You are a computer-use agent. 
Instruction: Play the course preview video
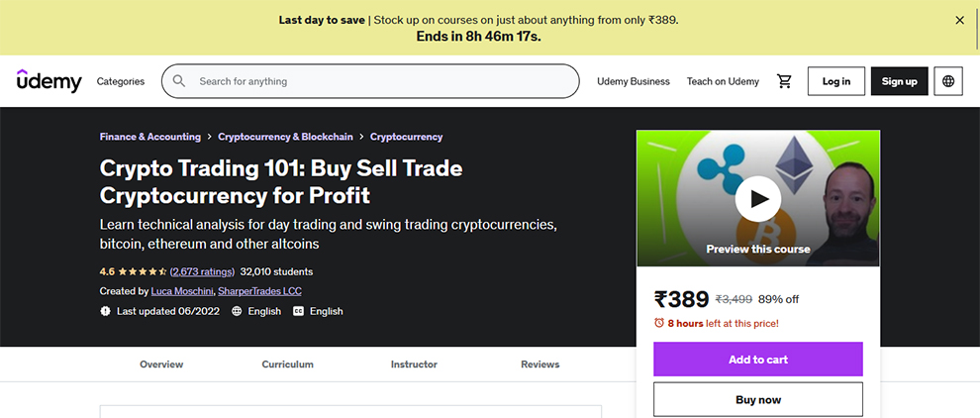pos(758,199)
